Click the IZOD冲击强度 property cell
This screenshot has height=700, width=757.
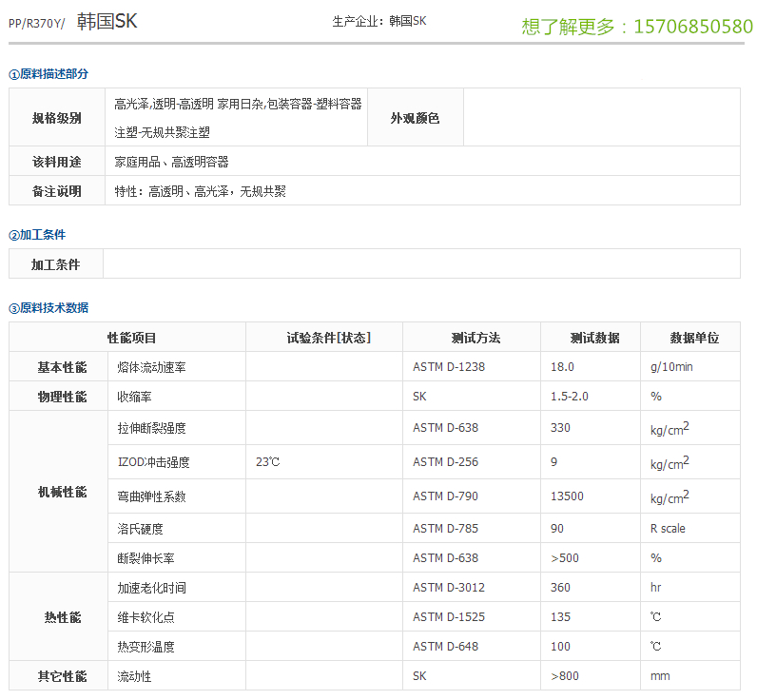coord(177,462)
